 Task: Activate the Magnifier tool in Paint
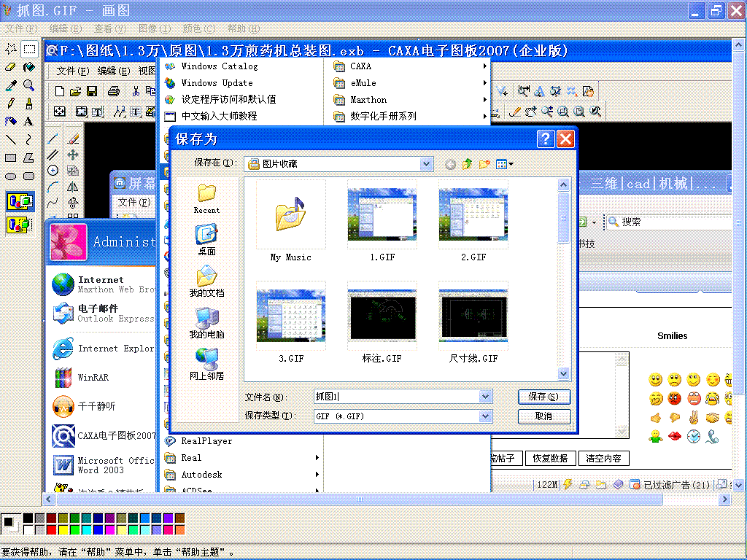29,85
